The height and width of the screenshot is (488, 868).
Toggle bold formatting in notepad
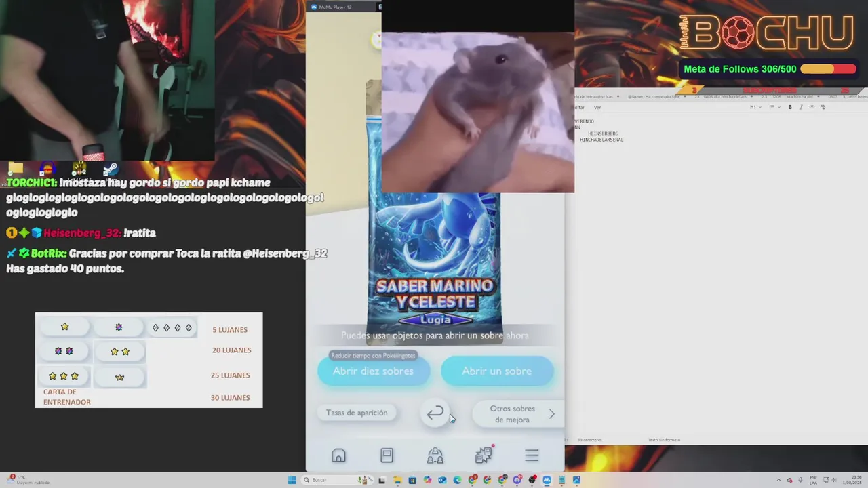790,107
